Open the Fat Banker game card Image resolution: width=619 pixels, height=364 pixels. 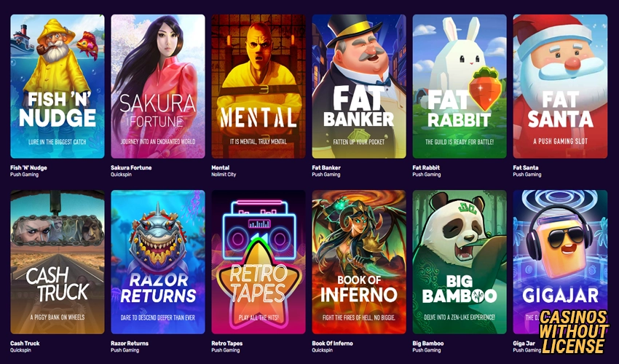pyautogui.click(x=359, y=87)
